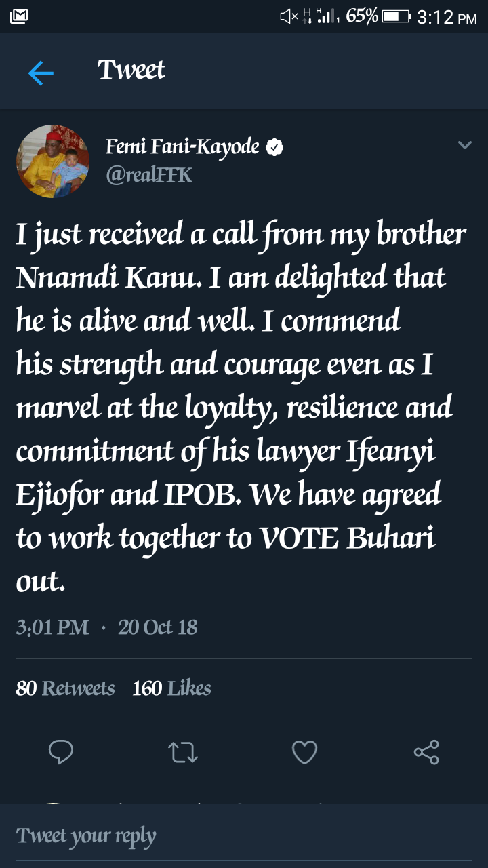Viewport: 488px width, 868px height.
Task: Tap the @realFFK handle
Action: click(x=149, y=175)
